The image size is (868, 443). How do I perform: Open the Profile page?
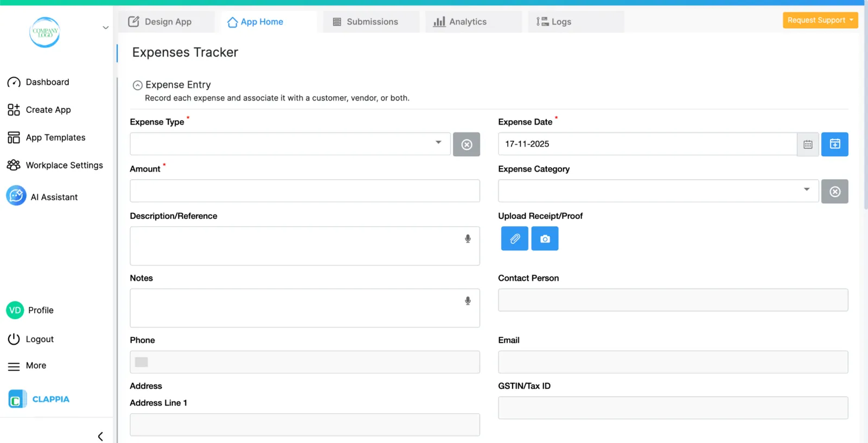coord(30,310)
